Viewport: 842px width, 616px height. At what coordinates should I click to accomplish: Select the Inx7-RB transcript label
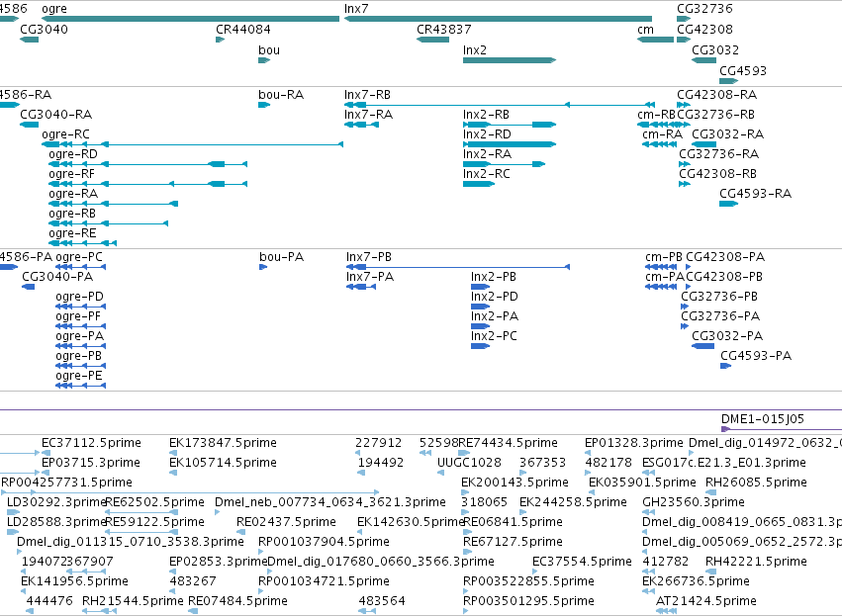click(367, 95)
